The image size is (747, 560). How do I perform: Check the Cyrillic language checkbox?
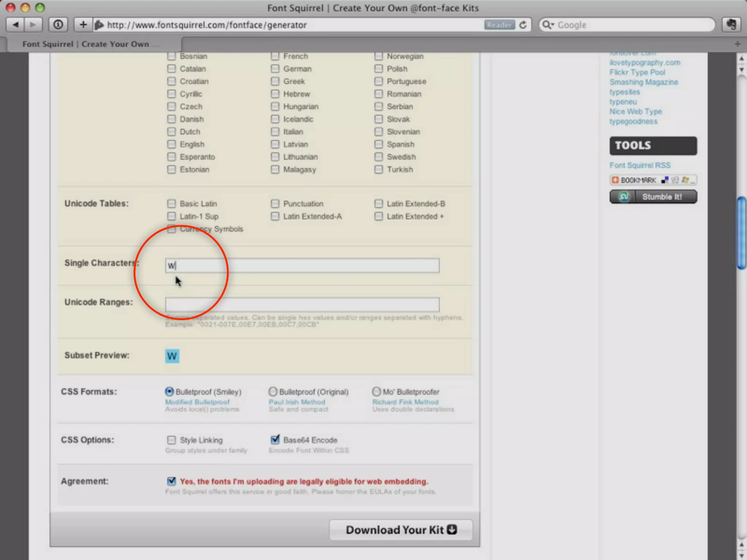[171, 94]
